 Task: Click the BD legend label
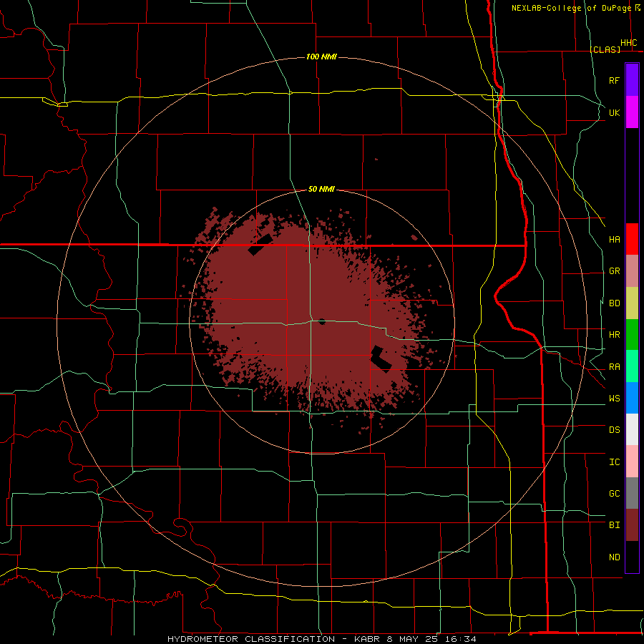coord(614,303)
